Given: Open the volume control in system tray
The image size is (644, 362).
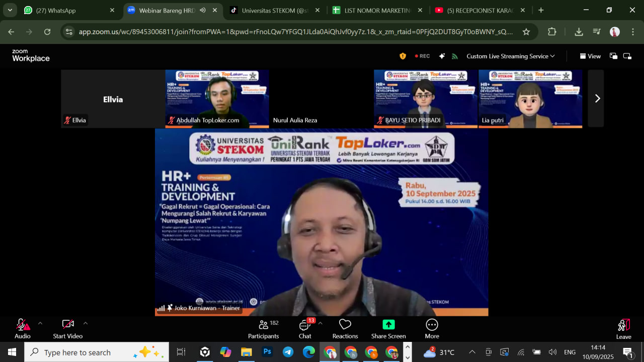Looking at the screenshot, I should click(552, 352).
